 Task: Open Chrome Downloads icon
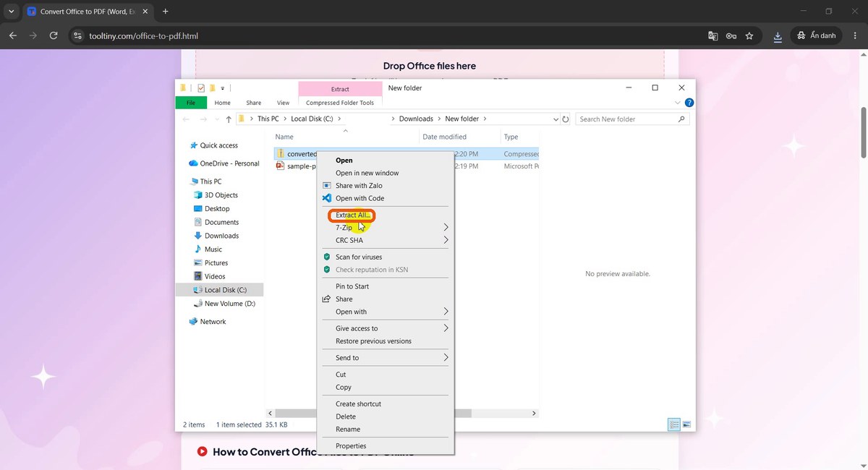778,35
